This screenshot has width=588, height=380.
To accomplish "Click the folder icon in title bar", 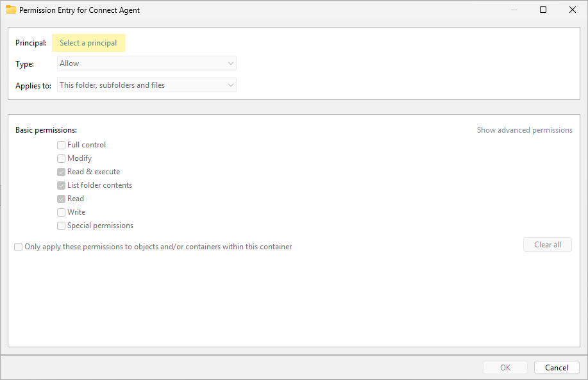I will point(11,10).
